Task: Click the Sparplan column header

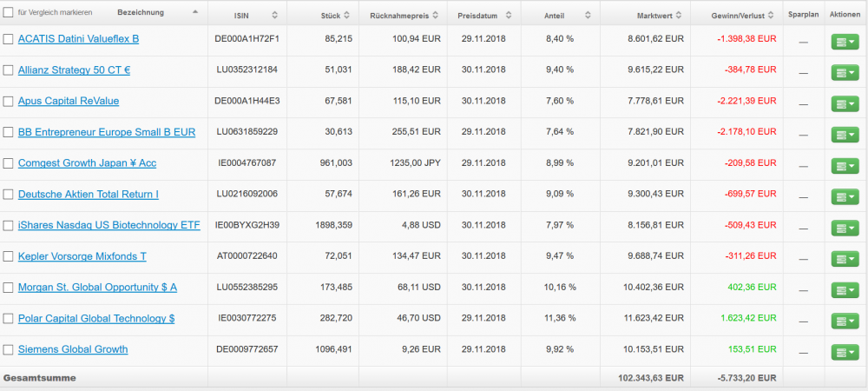Action: [803, 15]
